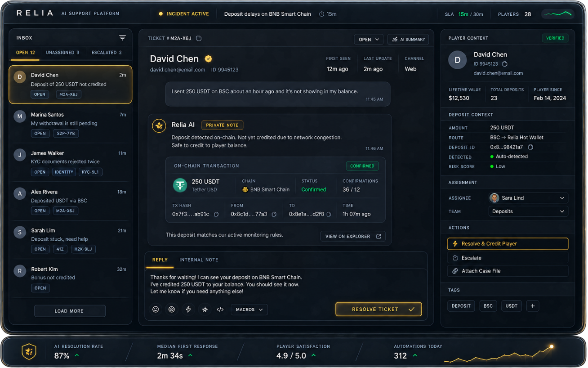Open the Assignee Sara Lind dropdown
The height and width of the screenshot is (368, 588).
(x=528, y=198)
